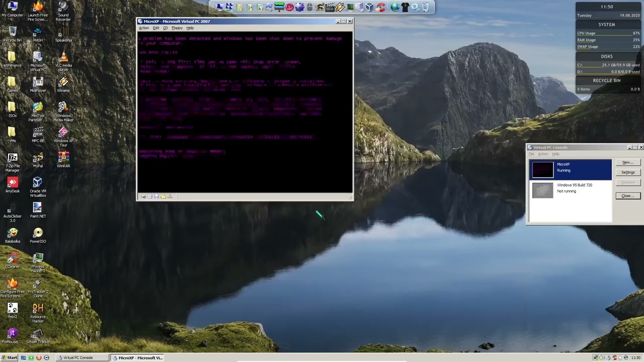Open File menu in Virtual PC Console
Screen dimensions: 644x362
point(531,154)
